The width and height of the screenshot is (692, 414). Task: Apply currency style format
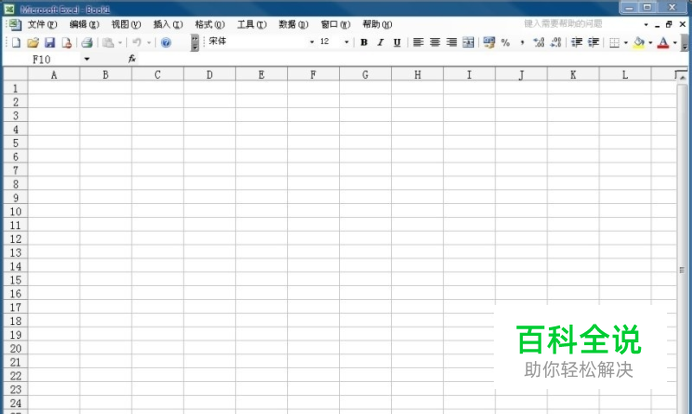tap(489, 42)
